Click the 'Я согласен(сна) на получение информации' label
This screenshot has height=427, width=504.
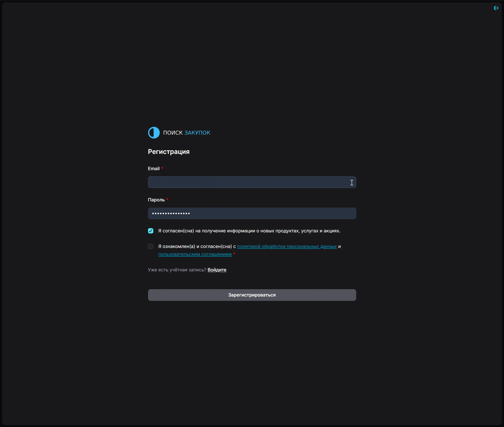point(249,231)
